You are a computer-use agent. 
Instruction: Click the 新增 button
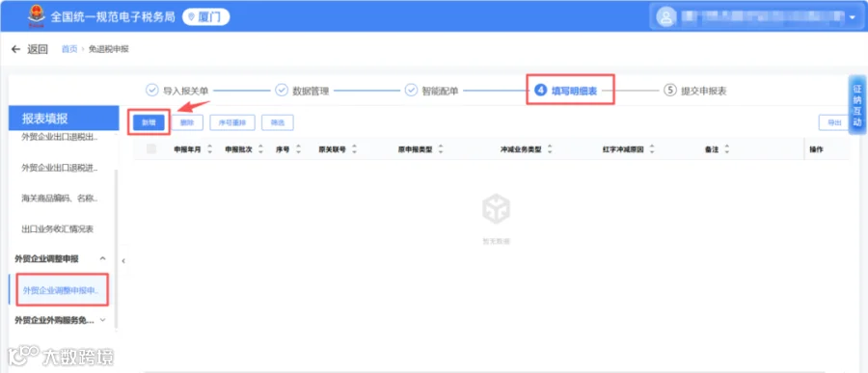click(149, 122)
